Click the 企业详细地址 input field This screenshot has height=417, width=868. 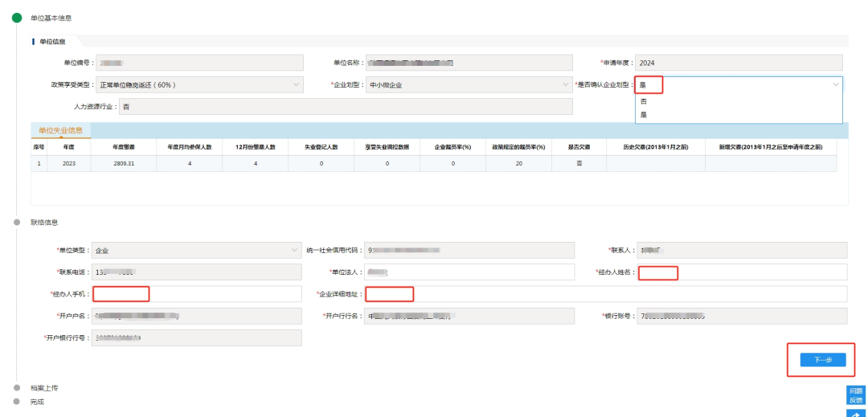pyautogui.click(x=605, y=294)
